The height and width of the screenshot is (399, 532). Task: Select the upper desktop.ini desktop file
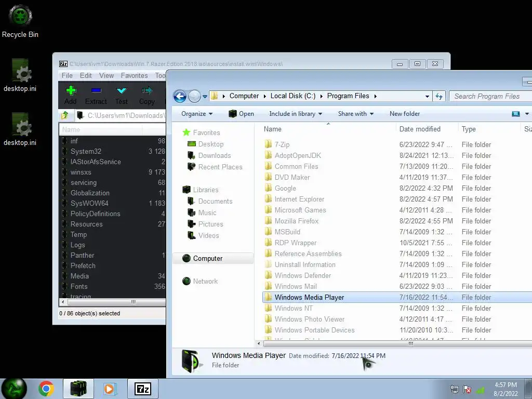[x=20, y=75]
